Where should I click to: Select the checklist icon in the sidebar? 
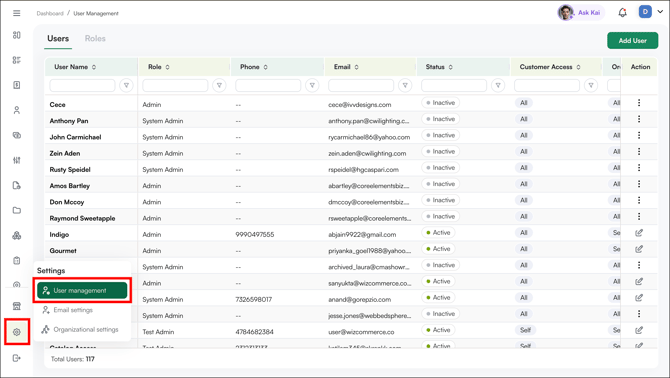tap(17, 60)
